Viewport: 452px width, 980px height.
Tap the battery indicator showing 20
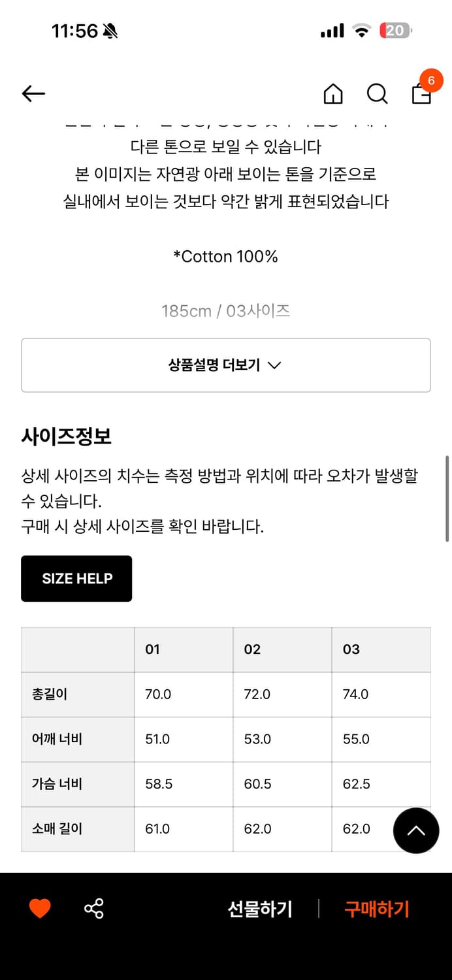click(x=395, y=30)
